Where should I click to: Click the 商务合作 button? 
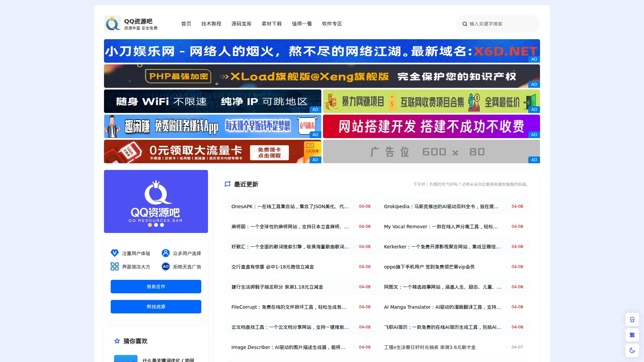click(156, 287)
